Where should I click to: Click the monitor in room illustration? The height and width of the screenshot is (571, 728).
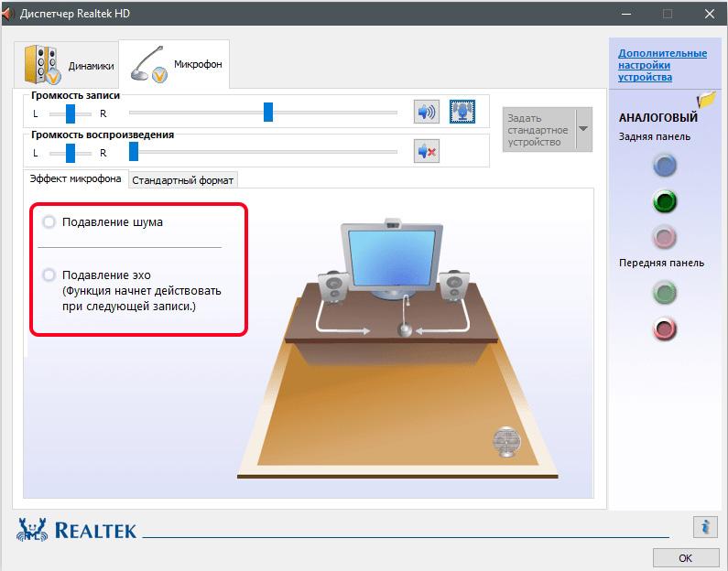(392, 260)
